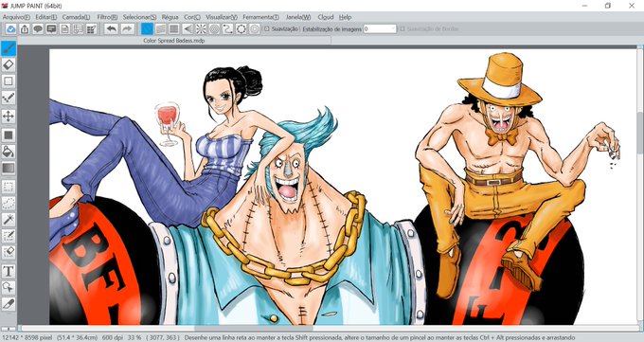Select the Eyedropper tool
644x342 pixels.
pos(9,304)
